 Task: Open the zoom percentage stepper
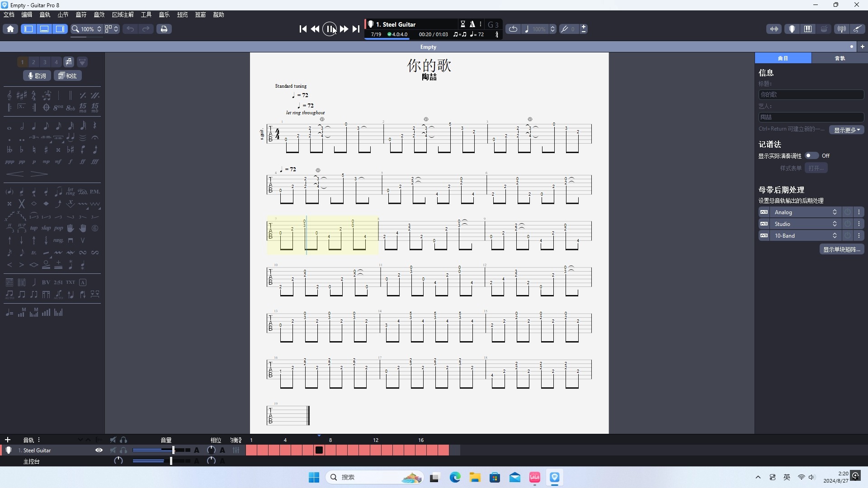coord(99,29)
